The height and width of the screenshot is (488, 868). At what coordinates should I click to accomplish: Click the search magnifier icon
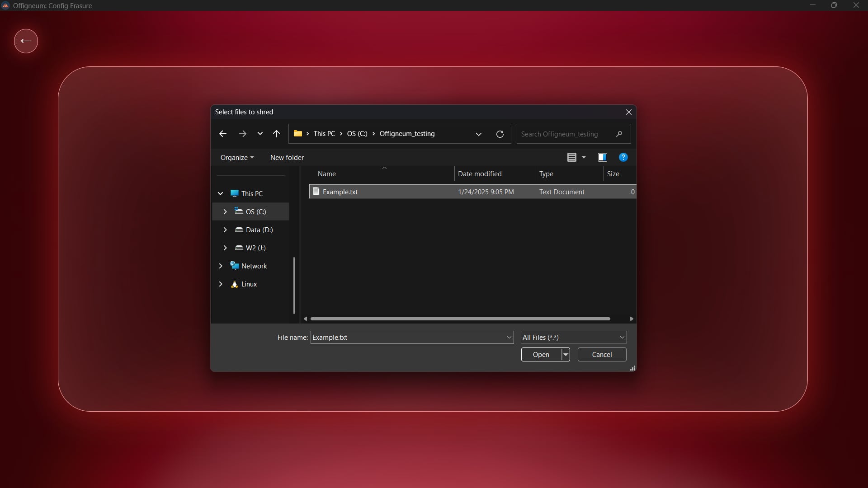pos(619,134)
